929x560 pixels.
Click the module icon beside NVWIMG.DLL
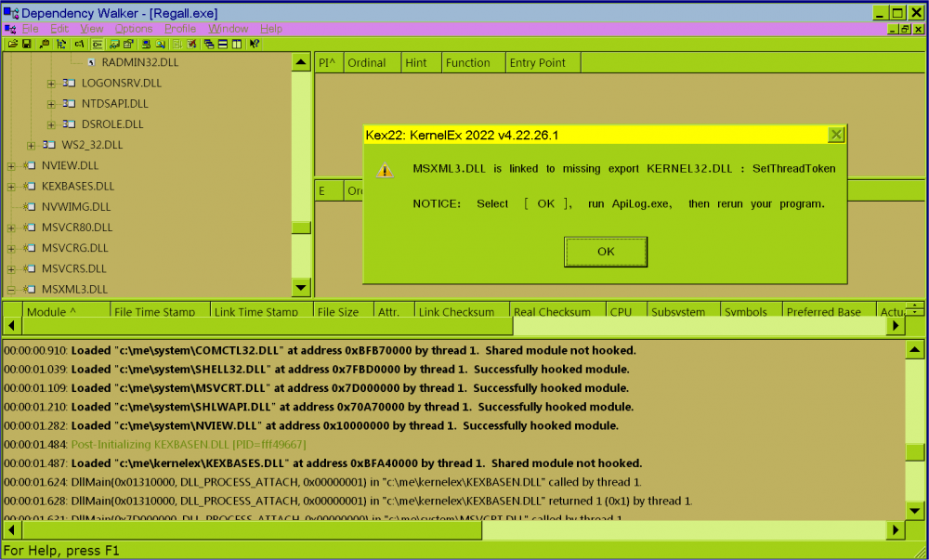29,207
